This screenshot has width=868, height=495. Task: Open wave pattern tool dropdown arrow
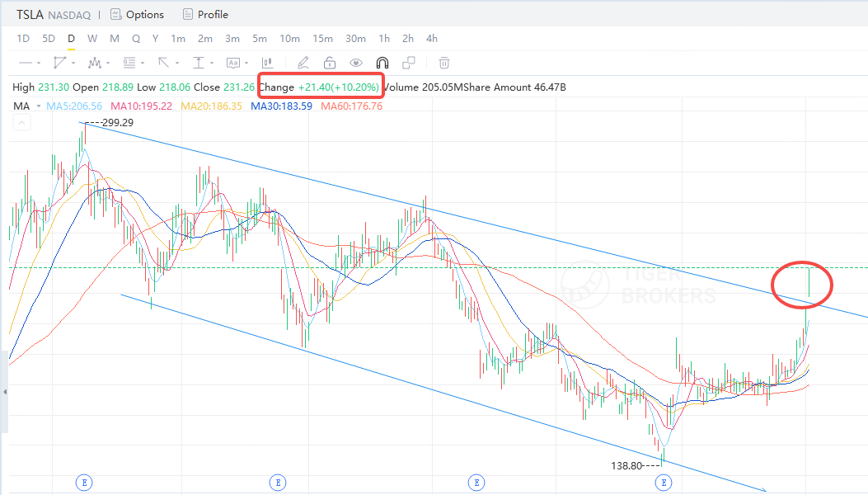click(108, 64)
